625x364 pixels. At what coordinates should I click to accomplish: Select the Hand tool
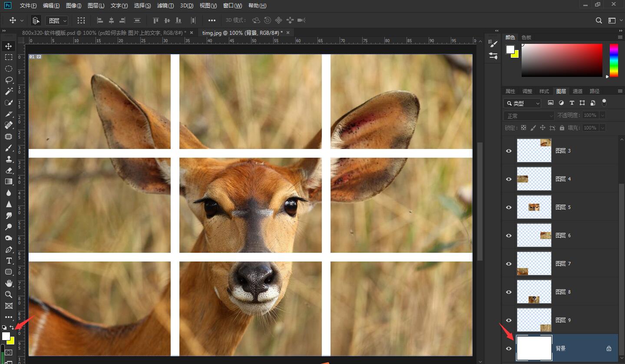pyautogui.click(x=8, y=283)
